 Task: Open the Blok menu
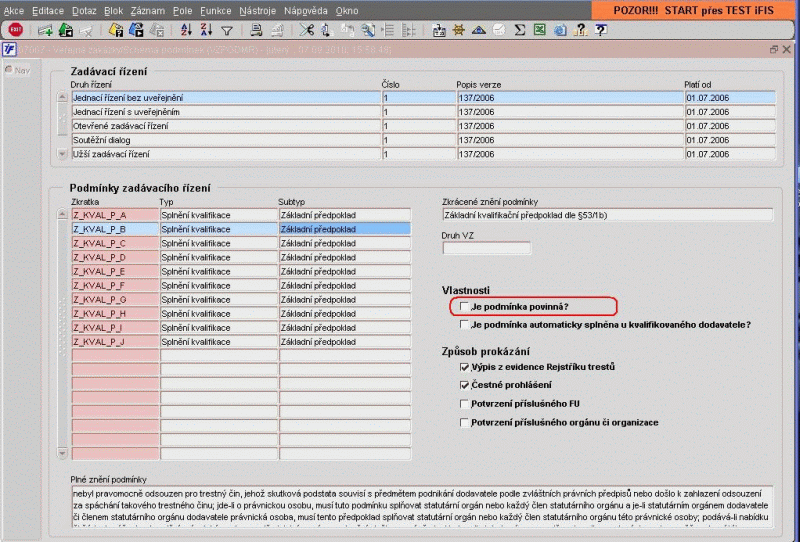click(113, 10)
